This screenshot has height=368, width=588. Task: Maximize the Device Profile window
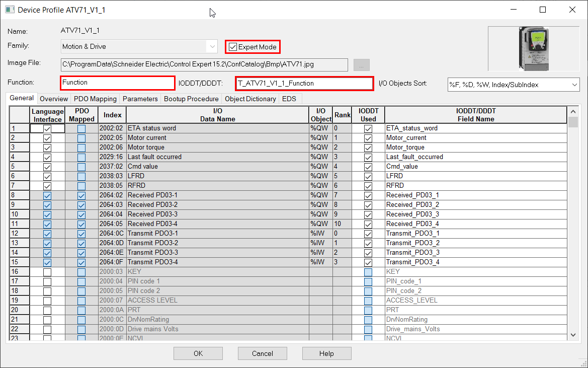click(543, 10)
